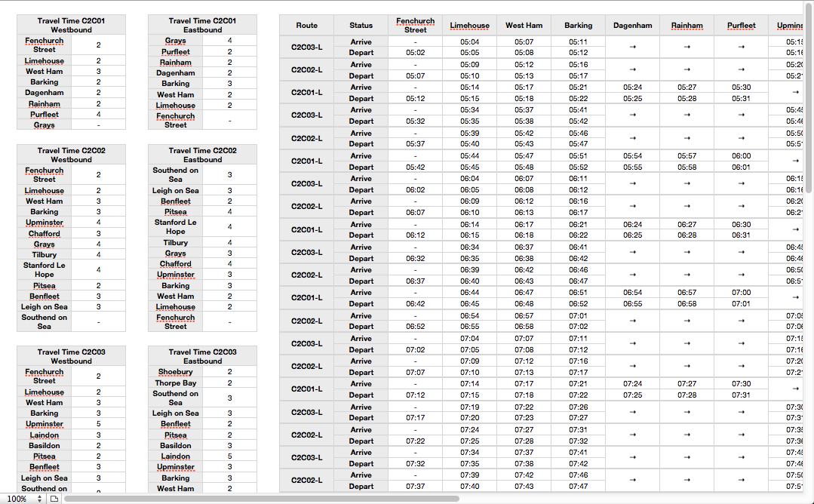The height and width of the screenshot is (504, 814).
Task: Select the Travel Time C2C02 Eastbound title
Action: tap(202, 155)
